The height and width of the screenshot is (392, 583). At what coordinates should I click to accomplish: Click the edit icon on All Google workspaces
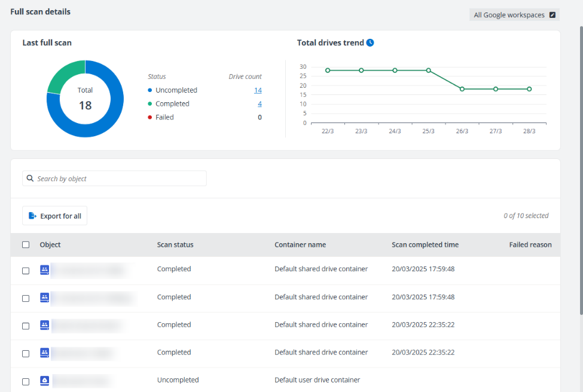(552, 15)
